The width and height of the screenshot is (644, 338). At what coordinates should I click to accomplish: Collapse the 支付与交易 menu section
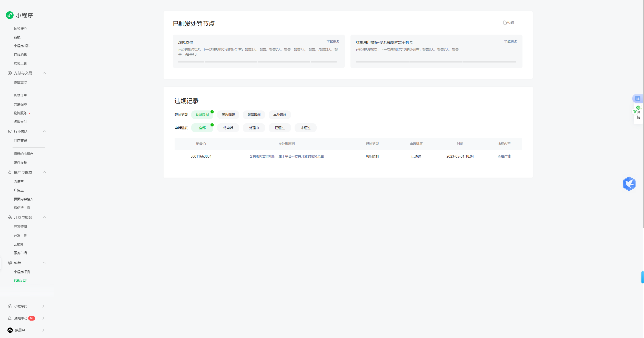(44, 73)
